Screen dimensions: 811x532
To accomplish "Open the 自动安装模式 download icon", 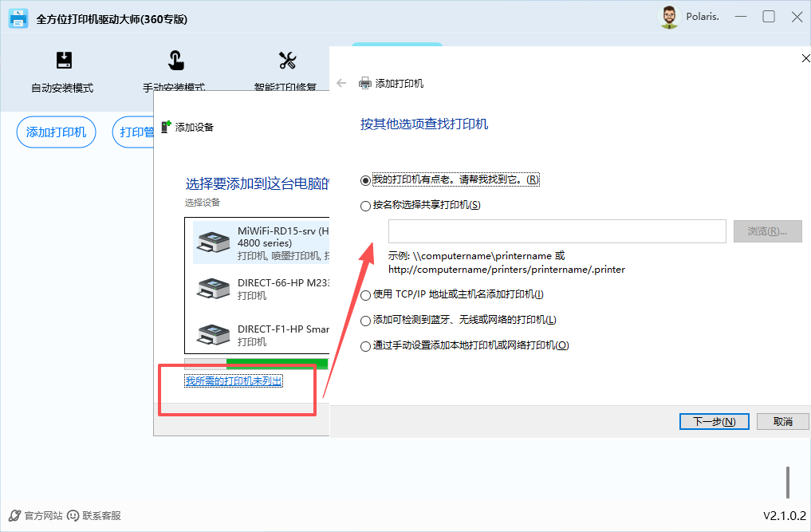I will 64,61.
